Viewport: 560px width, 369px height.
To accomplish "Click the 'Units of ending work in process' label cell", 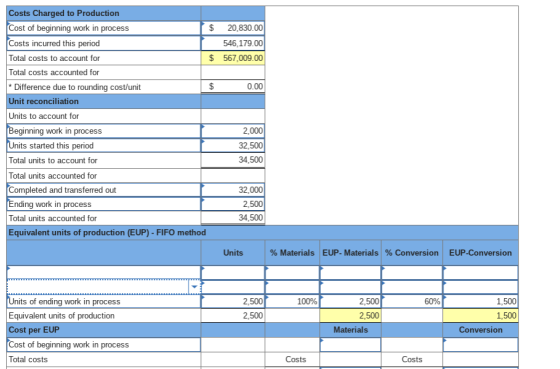I will (104, 301).
